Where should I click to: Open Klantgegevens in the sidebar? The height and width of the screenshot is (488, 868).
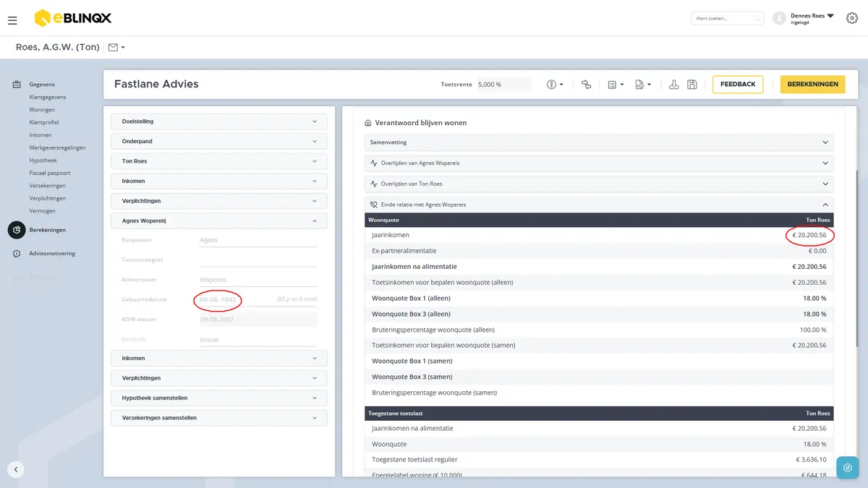click(x=48, y=97)
